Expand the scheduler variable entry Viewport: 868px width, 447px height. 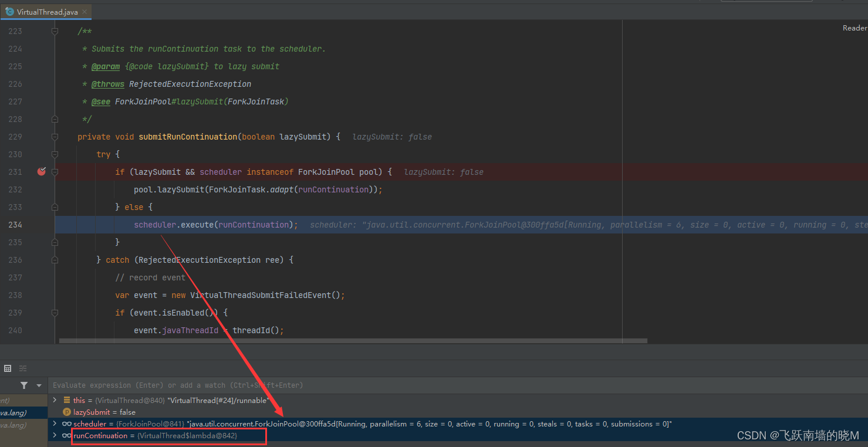click(x=54, y=424)
